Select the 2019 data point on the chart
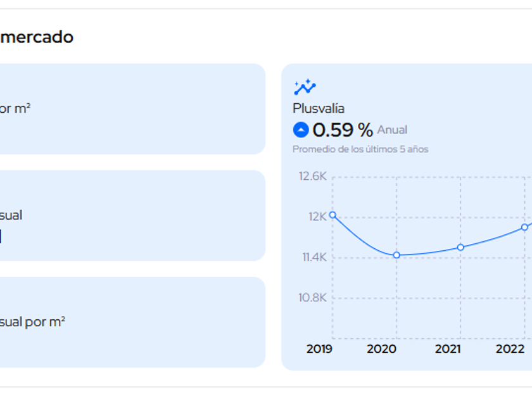 (332, 215)
